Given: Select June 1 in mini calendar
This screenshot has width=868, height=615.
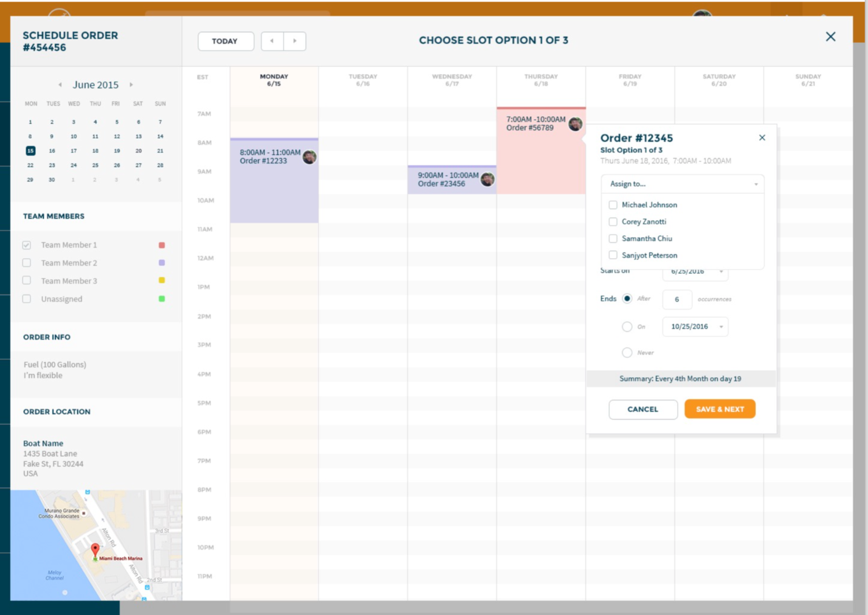Looking at the screenshot, I should click(31, 122).
